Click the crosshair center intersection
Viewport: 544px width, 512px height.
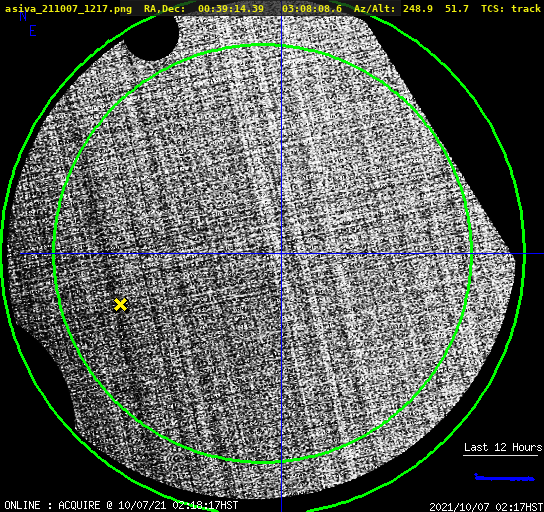pyautogui.click(x=281, y=254)
